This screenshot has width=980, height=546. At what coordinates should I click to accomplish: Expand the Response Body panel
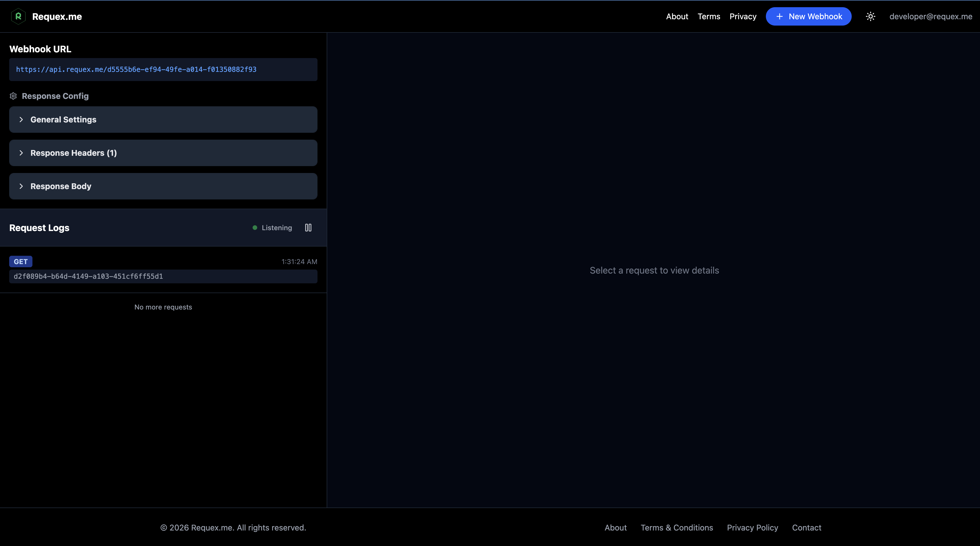[x=163, y=186]
